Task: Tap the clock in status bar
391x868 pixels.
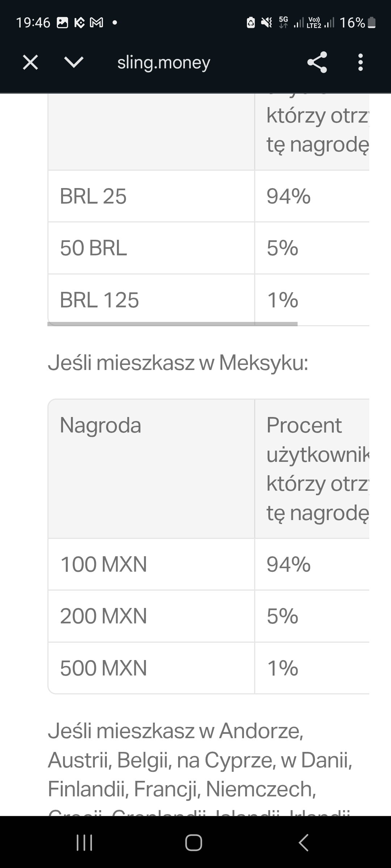Action: coord(33,23)
